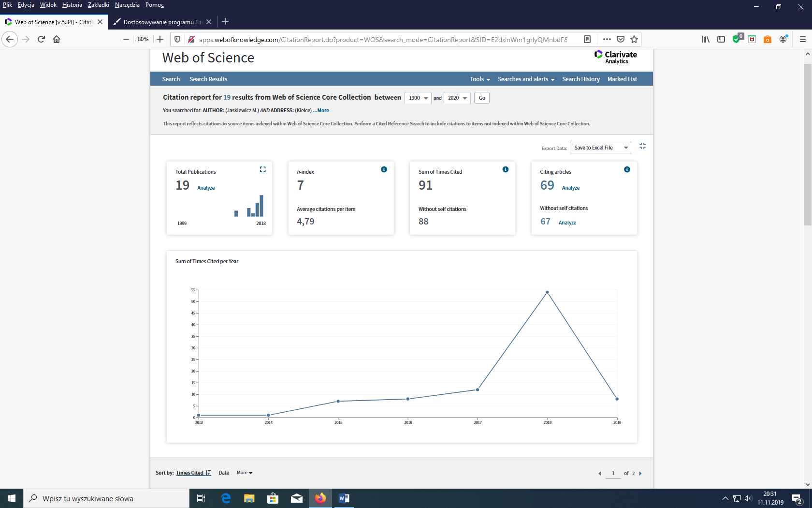Switch to Dostosowywanie programu Firefox tab
Viewport: 812px width, 508px height.
coord(162,22)
